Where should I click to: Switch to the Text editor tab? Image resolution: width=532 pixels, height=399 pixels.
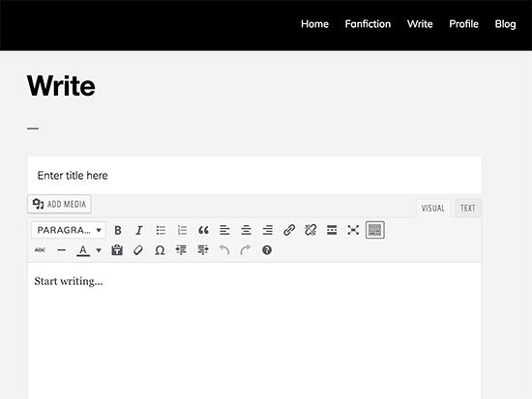(468, 208)
